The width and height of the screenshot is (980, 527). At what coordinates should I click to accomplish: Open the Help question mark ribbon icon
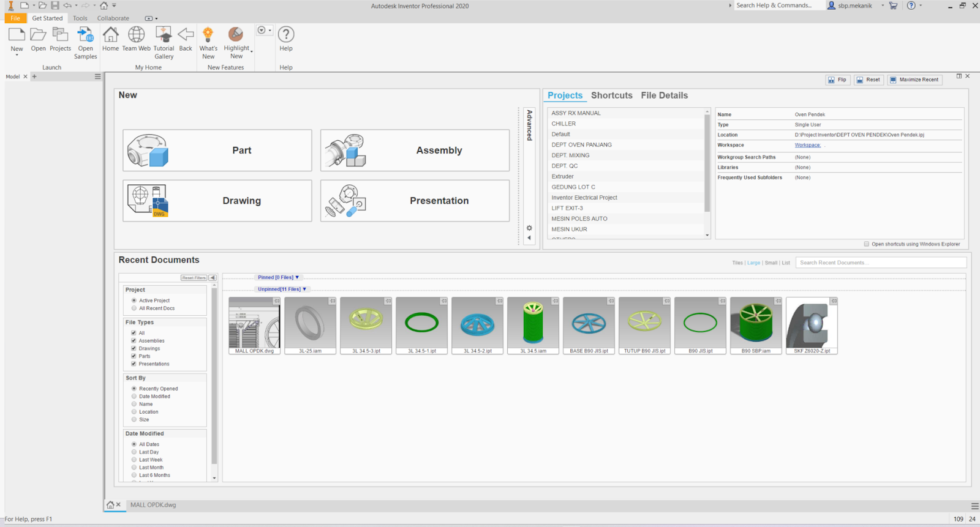coord(286,35)
